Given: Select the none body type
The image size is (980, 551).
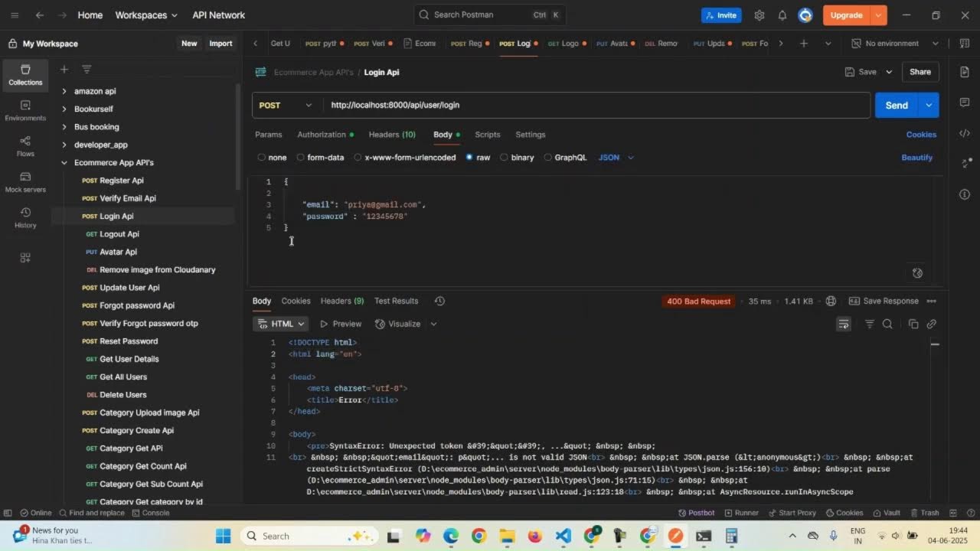Looking at the screenshot, I should [x=272, y=158].
